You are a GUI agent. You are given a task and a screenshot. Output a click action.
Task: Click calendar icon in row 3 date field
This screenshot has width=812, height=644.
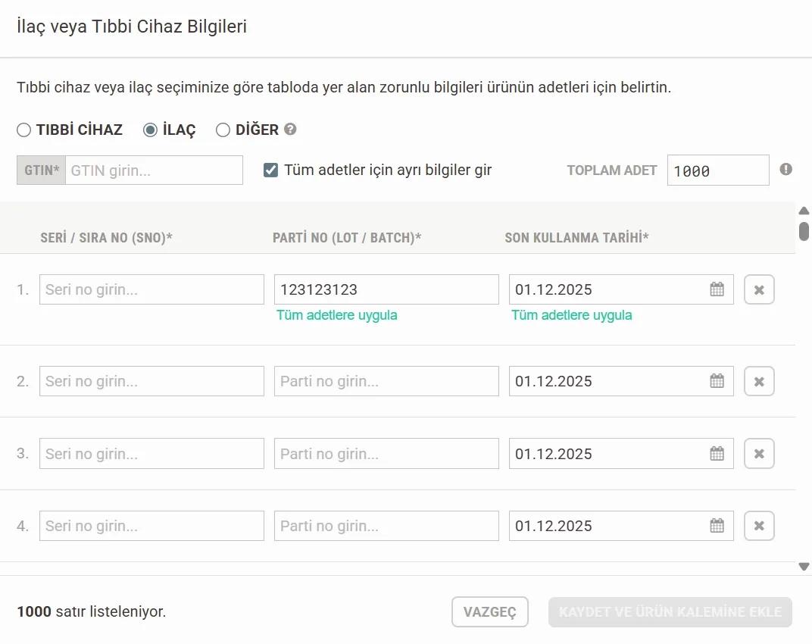tap(717, 454)
